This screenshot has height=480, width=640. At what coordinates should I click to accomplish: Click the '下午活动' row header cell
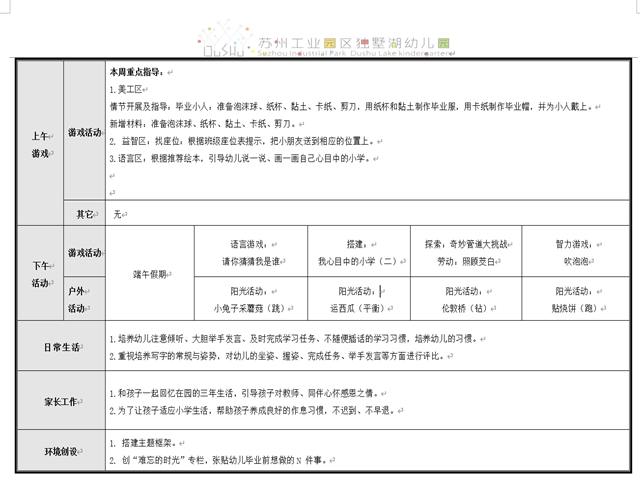40,273
